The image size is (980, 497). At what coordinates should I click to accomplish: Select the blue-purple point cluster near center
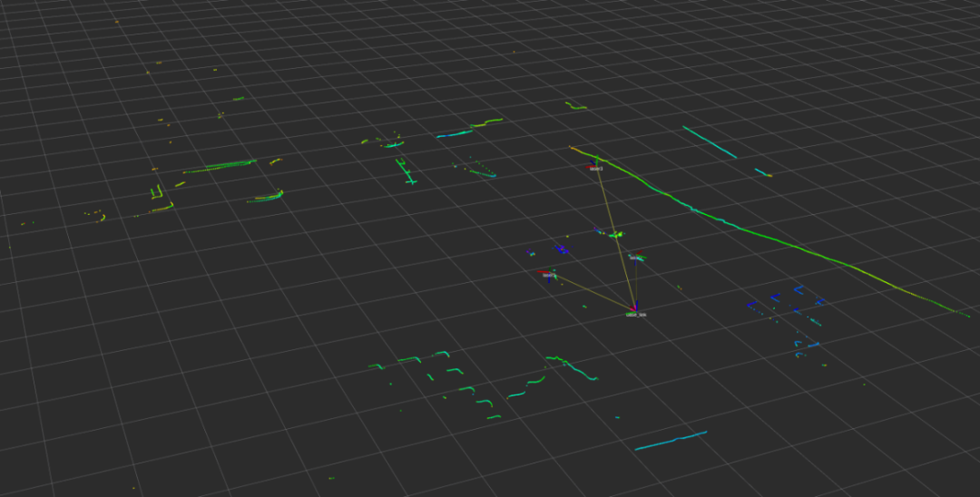[561, 249]
